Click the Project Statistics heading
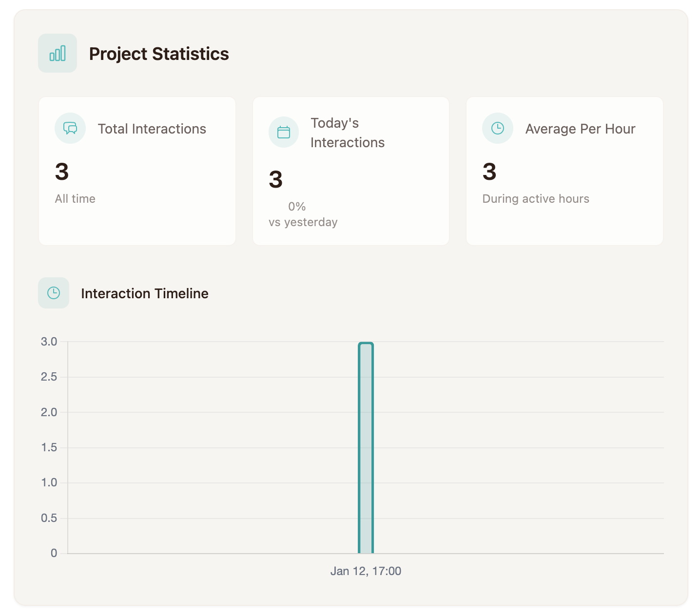 159,54
